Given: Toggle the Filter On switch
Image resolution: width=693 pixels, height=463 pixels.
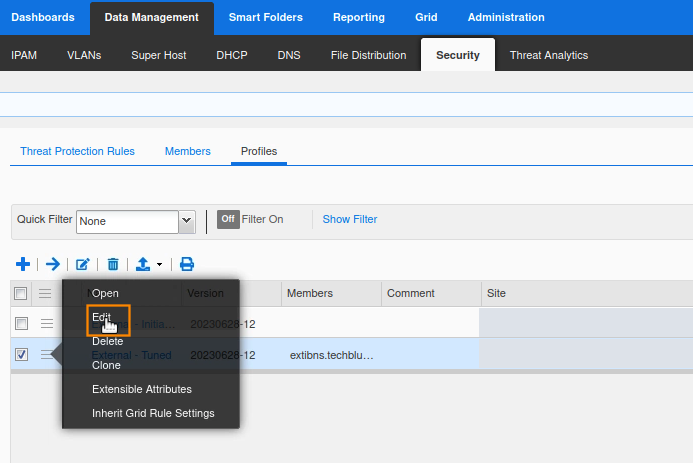Looking at the screenshot, I should [x=228, y=219].
